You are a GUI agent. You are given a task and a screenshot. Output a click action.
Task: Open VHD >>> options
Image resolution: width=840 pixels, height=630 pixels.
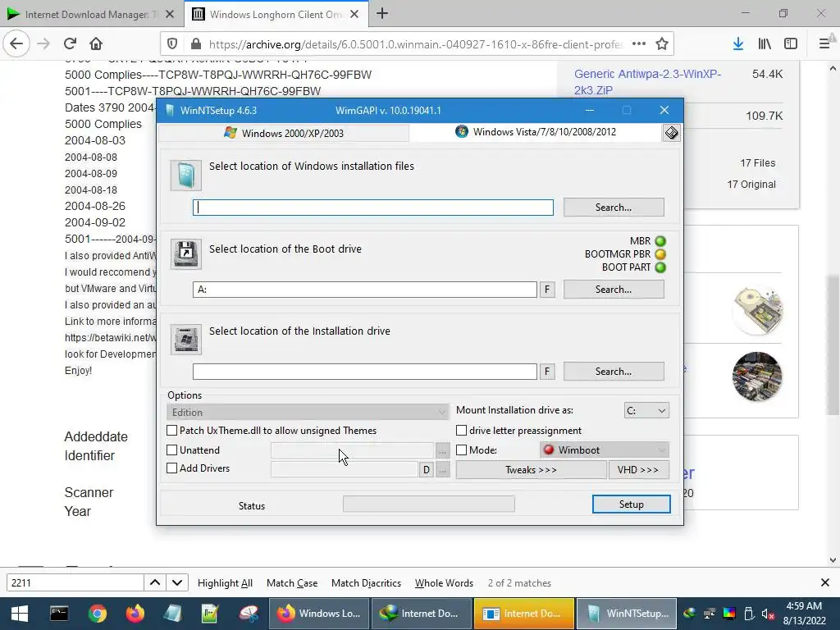tap(638, 470)
